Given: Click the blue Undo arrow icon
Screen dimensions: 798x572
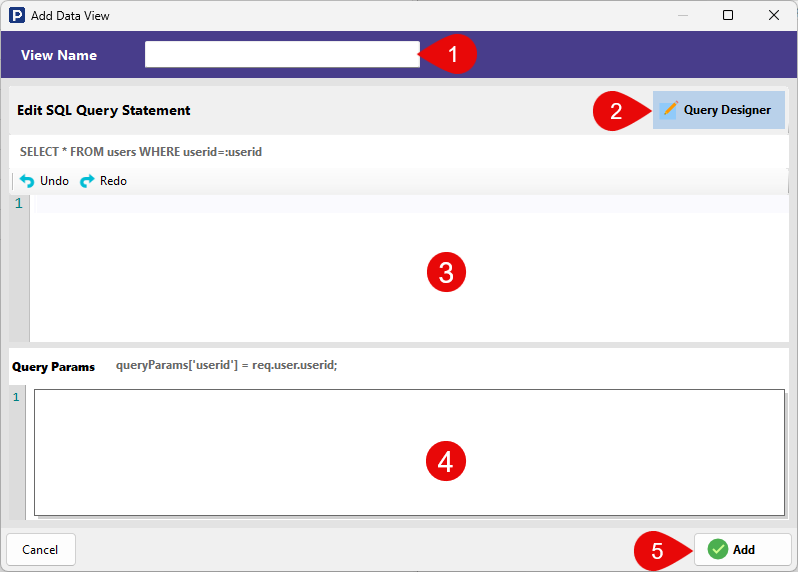Looking at the screenshot, I should click(x=26, y=181).
